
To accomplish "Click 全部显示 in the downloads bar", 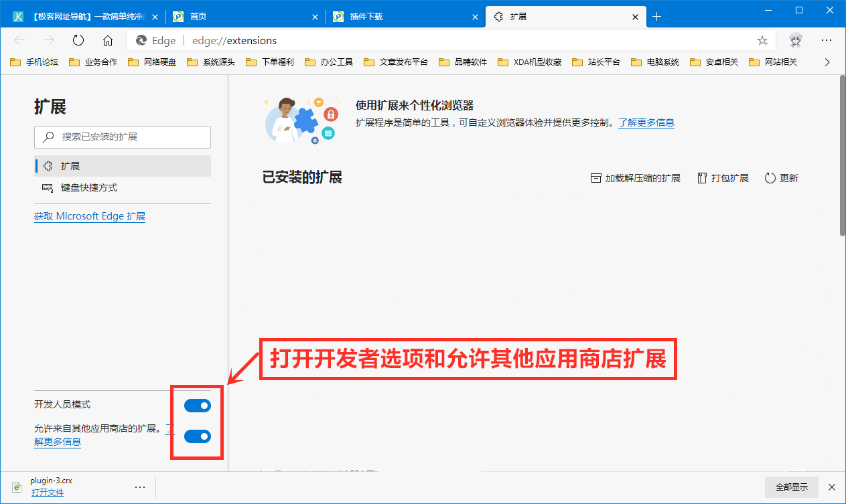I will [790, 487].
